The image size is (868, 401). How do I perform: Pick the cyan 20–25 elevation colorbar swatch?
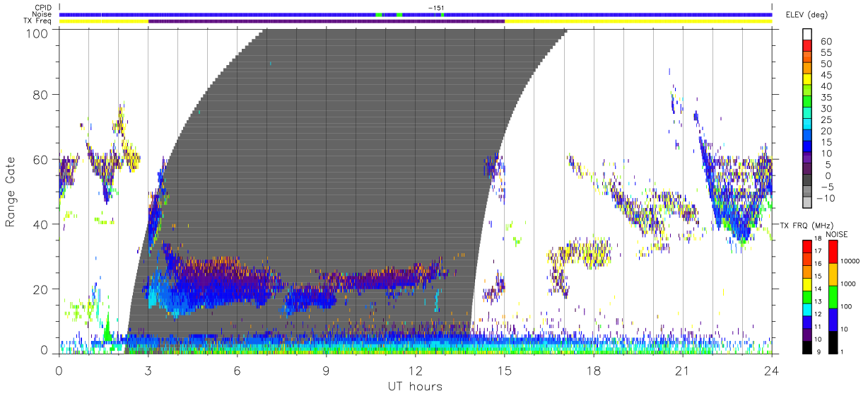807,125
